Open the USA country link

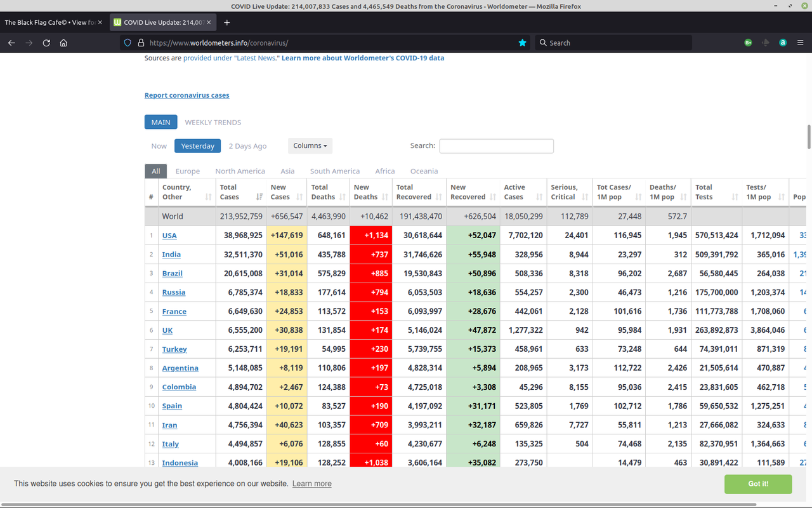[x=169, y=236]
